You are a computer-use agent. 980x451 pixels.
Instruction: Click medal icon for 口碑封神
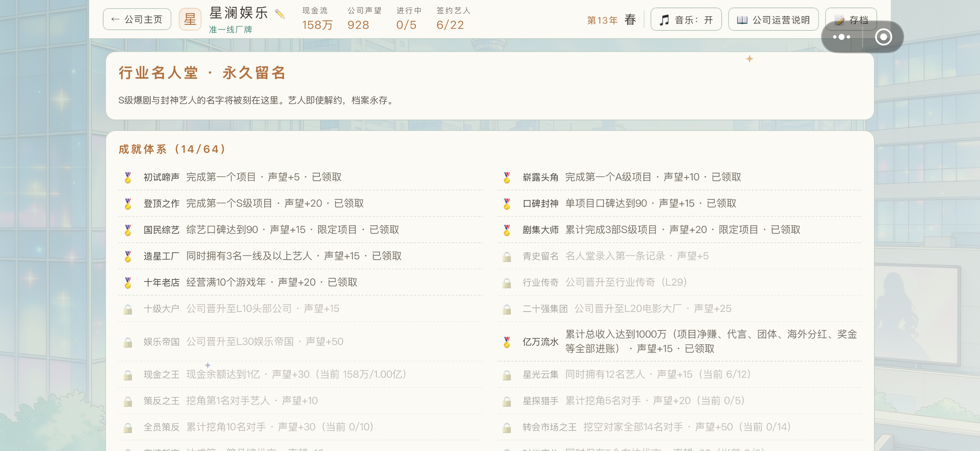click(507, 203)
